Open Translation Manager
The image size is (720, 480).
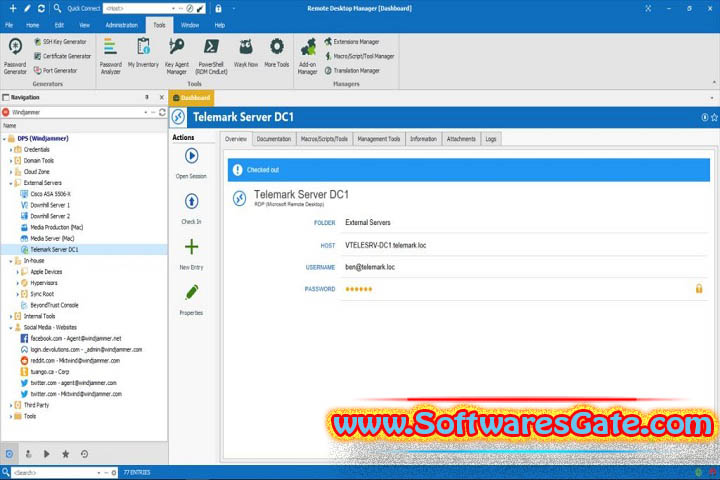click(352, 71)
